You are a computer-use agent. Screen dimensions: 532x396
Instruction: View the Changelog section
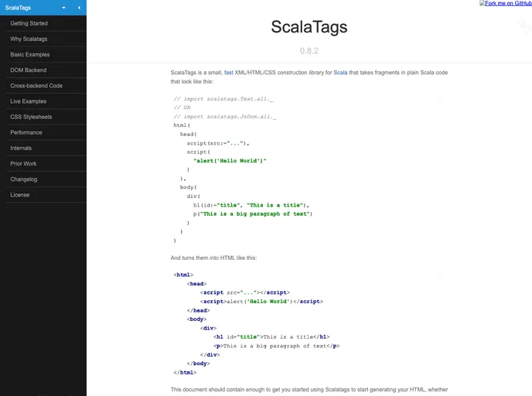pyautogui.click(x=46, y=179)
